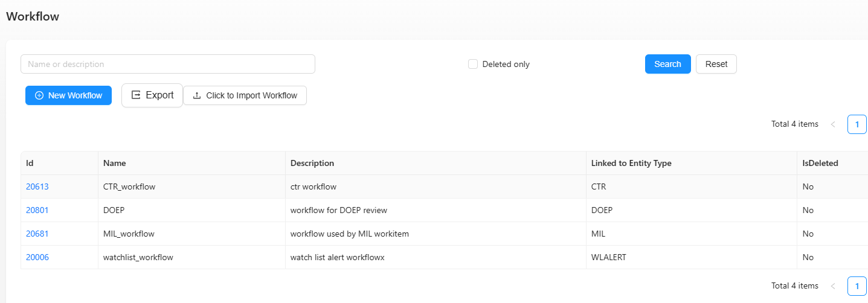Click the Name column header

[191, 163]
